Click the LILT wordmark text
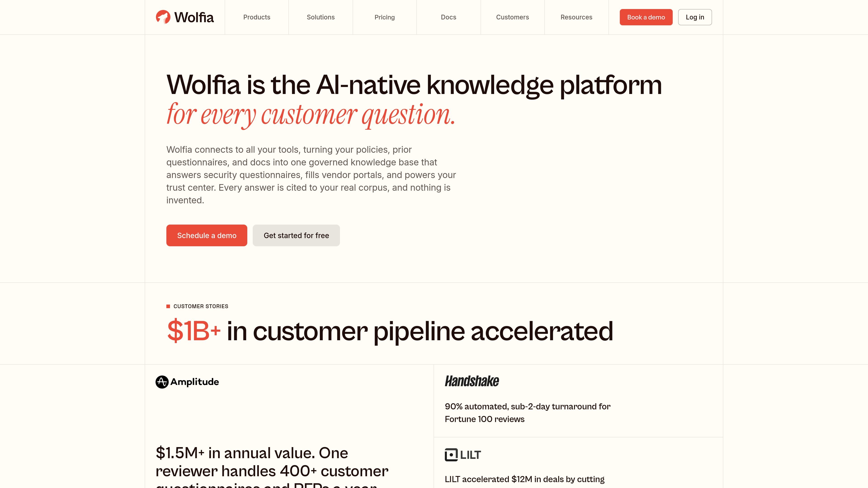This screenshot has height=488, width=868. (x=471, y=455)
